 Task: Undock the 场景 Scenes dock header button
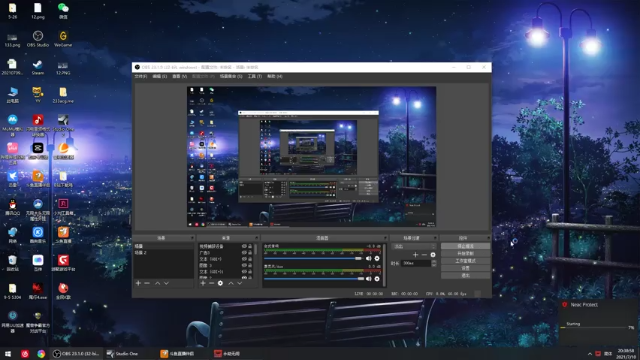192,238
